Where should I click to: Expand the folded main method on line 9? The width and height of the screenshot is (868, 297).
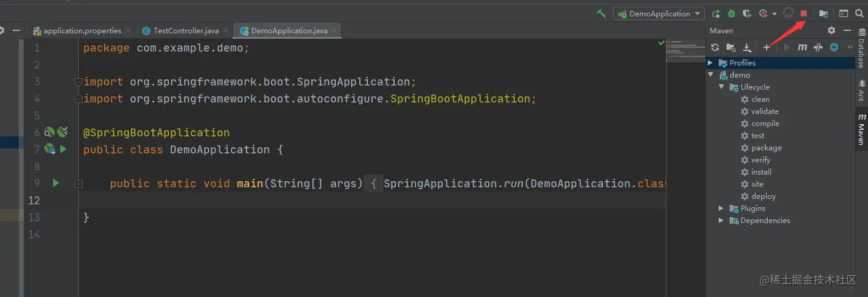pos(78,183)
